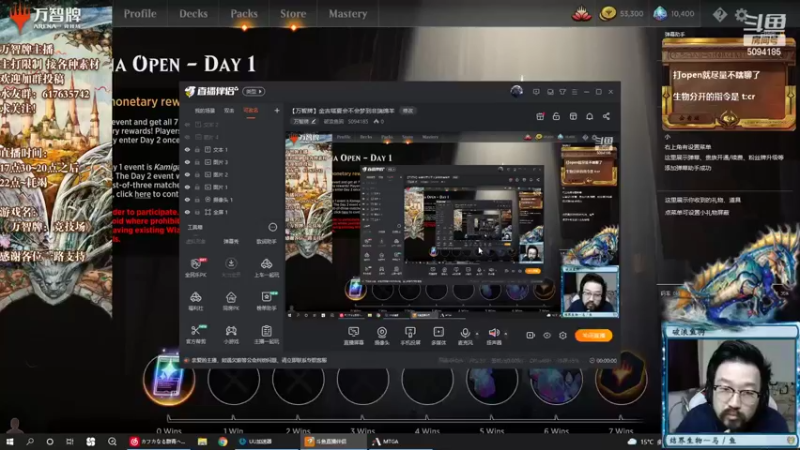Switch to MTGA Profile tab
Image resolution: width=800 pixels, height=450 pixels.
tap(140, 14)
